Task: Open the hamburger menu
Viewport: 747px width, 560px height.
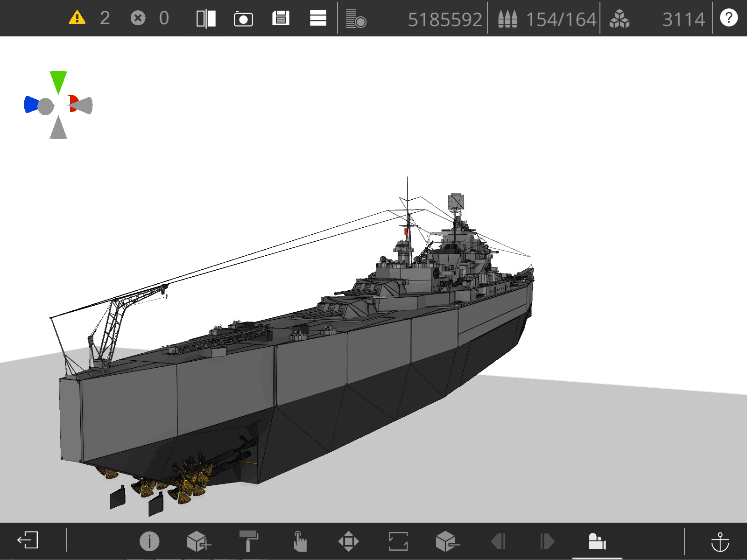Action: point(318,18)
